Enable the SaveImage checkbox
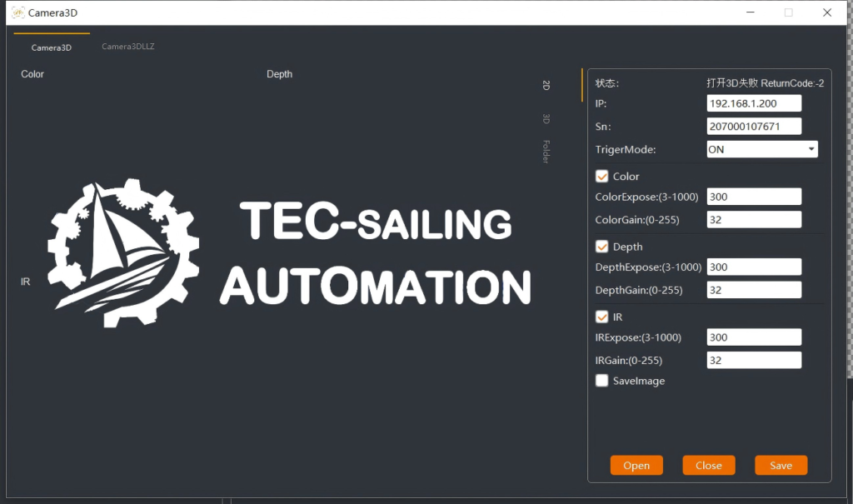 602,381
